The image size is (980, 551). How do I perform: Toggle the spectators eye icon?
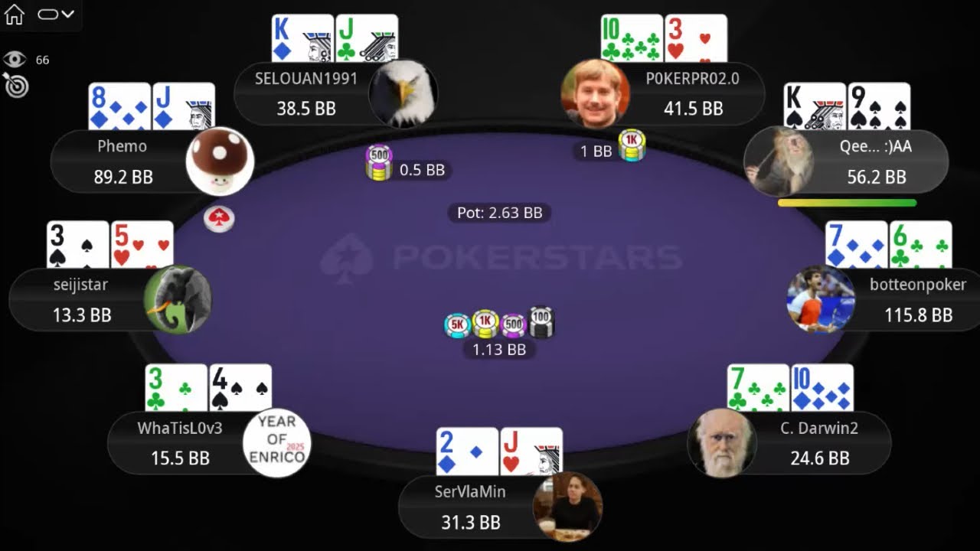point(15,60)
